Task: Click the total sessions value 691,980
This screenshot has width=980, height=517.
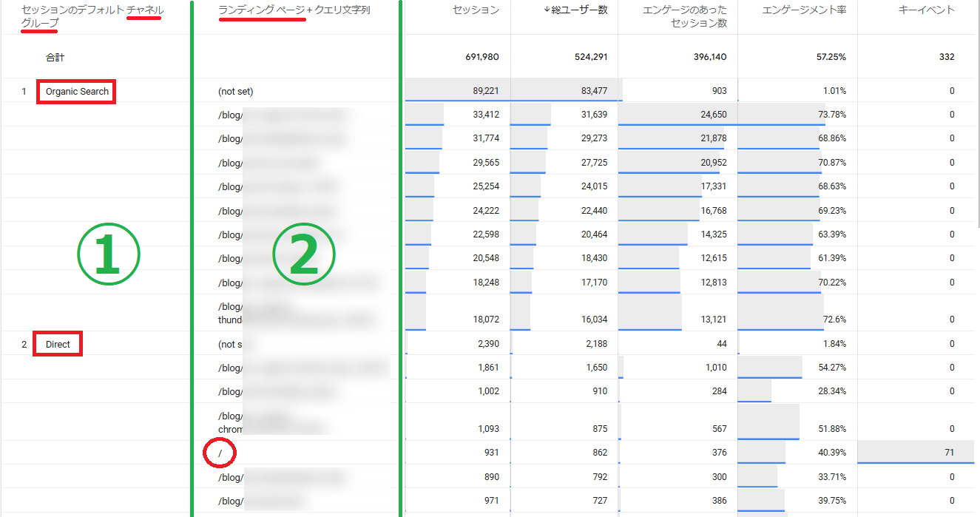Action: tap(479, 57)
